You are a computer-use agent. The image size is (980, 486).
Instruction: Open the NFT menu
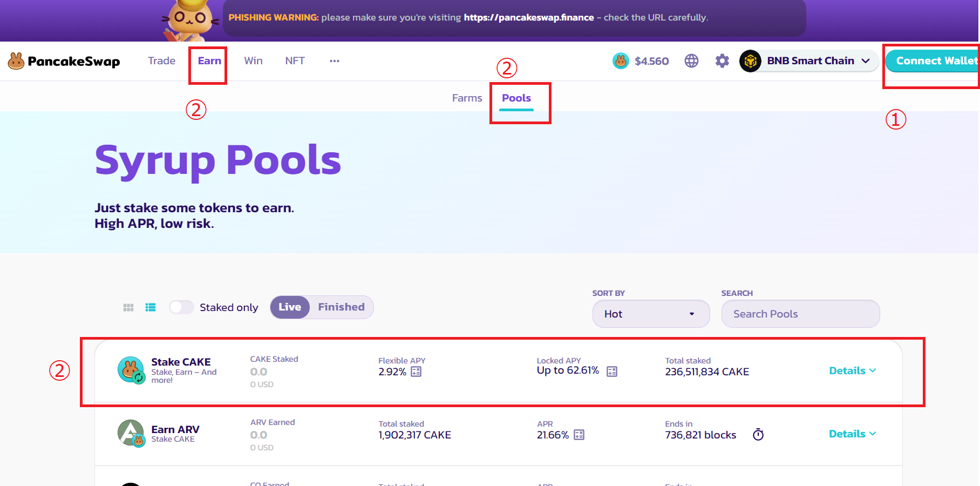click(295, 60)
